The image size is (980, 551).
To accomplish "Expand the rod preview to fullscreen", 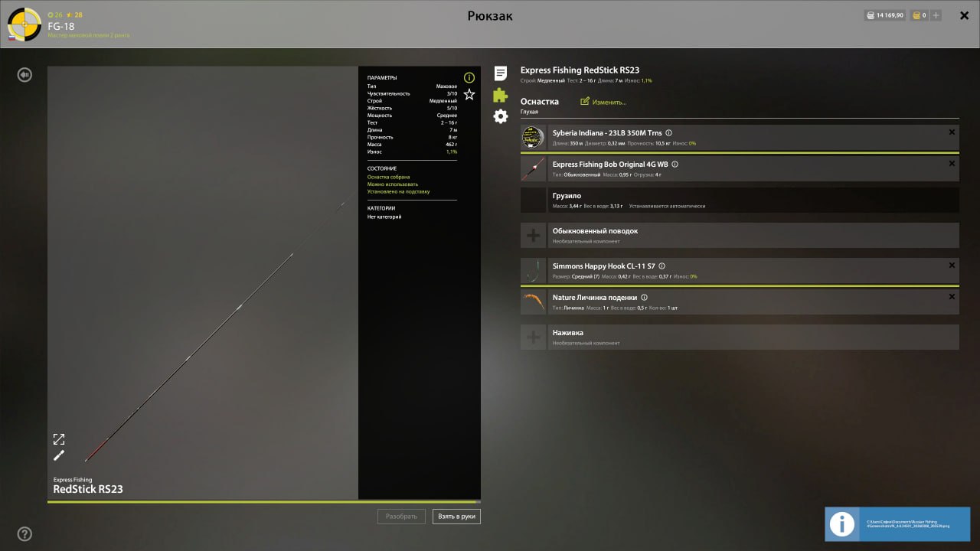I will pos(59,439).
